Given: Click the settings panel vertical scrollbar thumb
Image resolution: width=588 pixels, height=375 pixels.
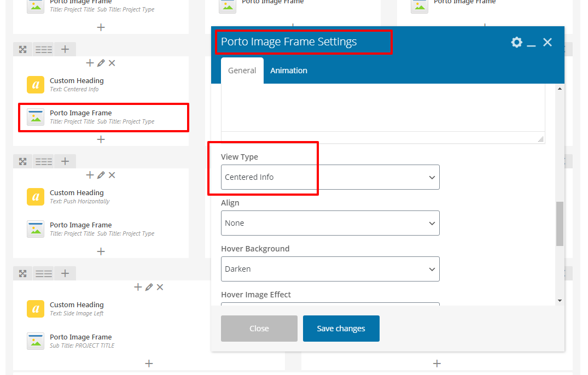Looking at the screenshot, I should [x=560, y=224].
